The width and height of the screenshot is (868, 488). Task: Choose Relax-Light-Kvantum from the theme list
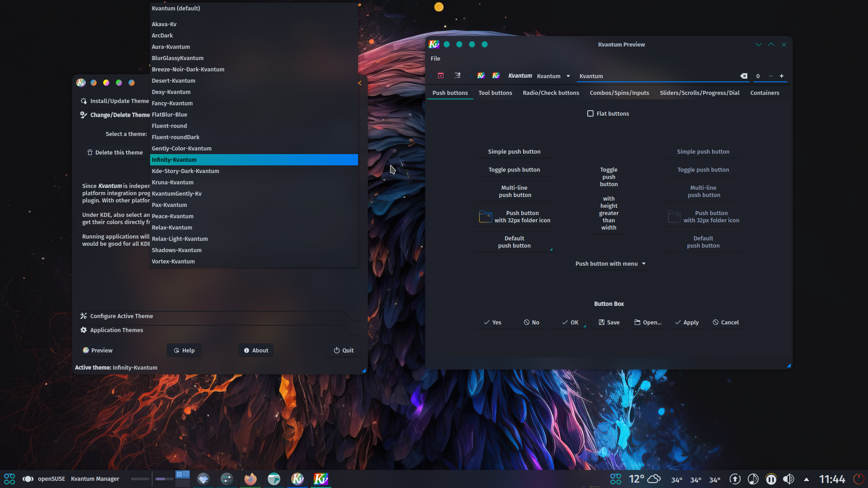click(x=254, y=239)
